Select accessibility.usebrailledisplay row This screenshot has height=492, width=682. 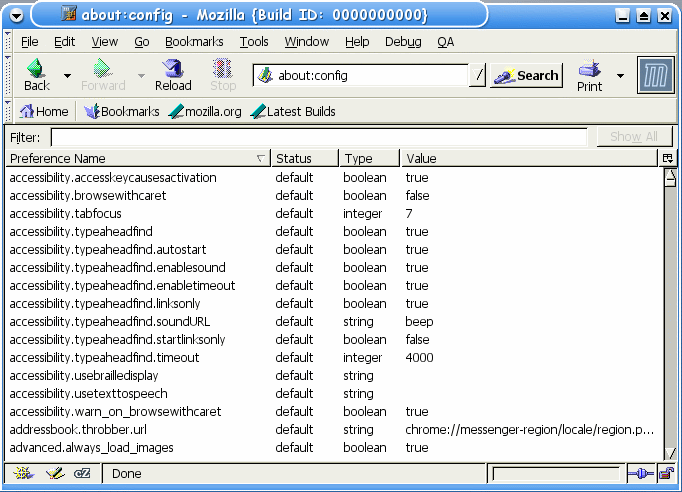tap(334, 376)
